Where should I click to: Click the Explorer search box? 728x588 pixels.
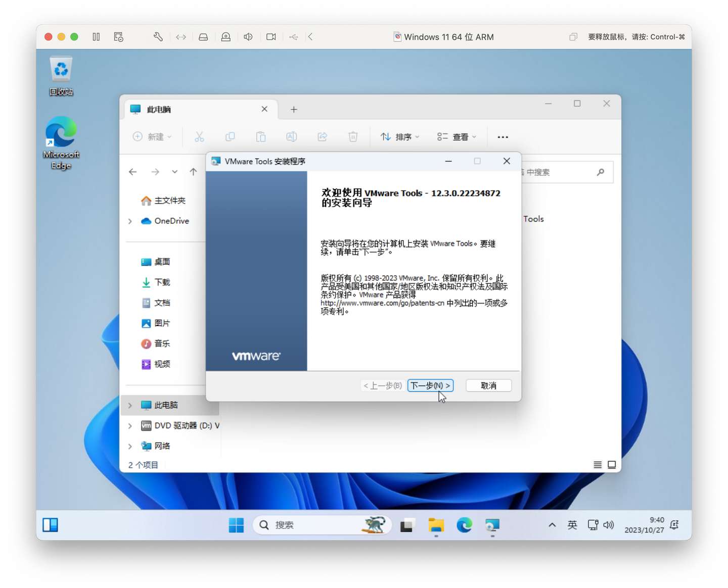(566, 172)
